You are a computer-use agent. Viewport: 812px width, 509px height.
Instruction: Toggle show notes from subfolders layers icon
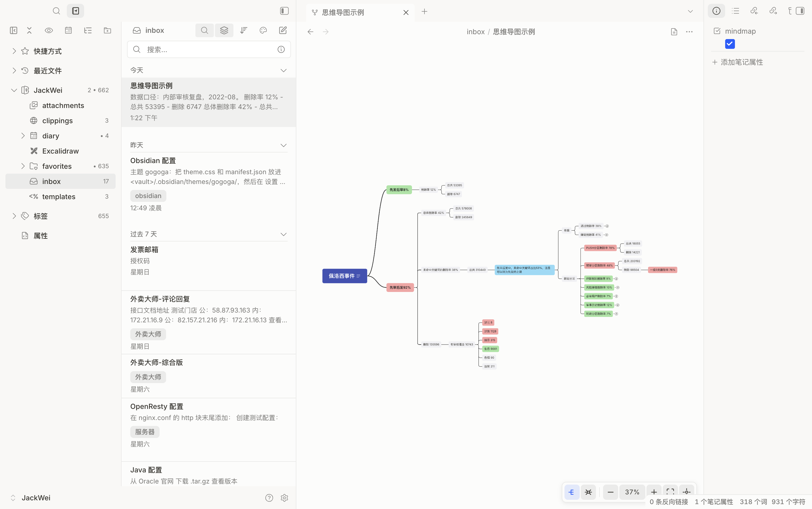click(x=224, y=30)
